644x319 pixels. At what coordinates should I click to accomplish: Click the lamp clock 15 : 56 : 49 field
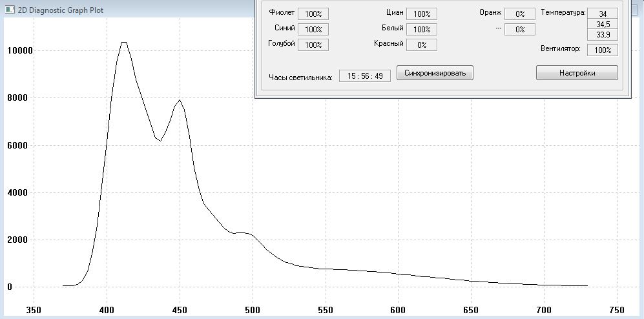(x=365, y=76)
